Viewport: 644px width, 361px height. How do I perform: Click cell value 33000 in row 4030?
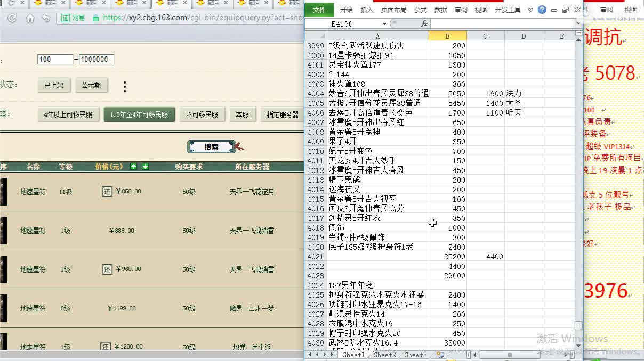coord(448,343)
